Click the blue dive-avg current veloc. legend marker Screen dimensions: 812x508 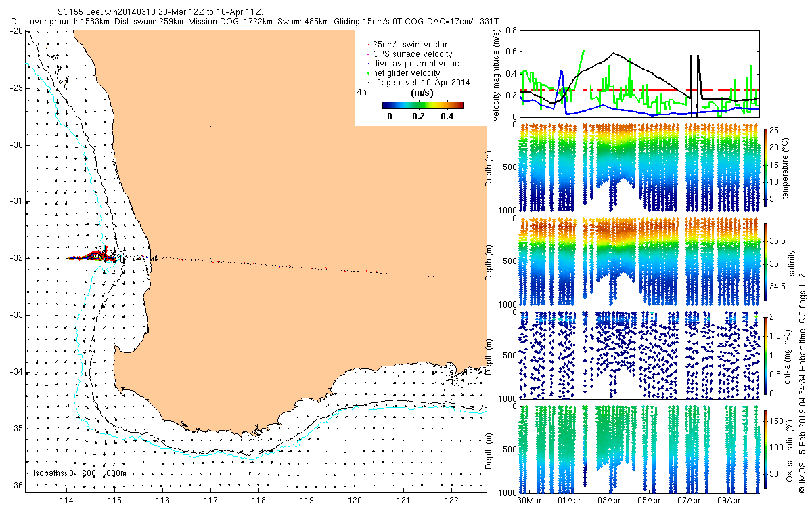(x=367, y=64)
